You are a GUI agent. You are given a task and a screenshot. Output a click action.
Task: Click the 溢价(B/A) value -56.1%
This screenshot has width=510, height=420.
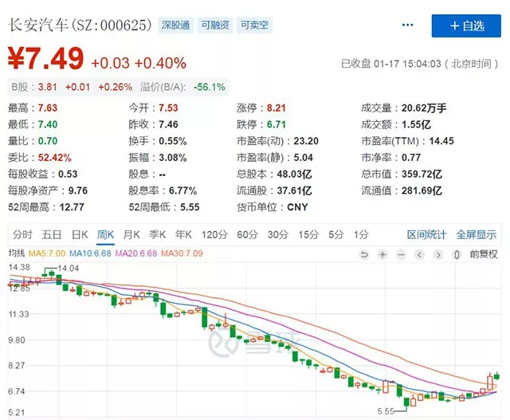pyautogui.click(x=209, y=87)
